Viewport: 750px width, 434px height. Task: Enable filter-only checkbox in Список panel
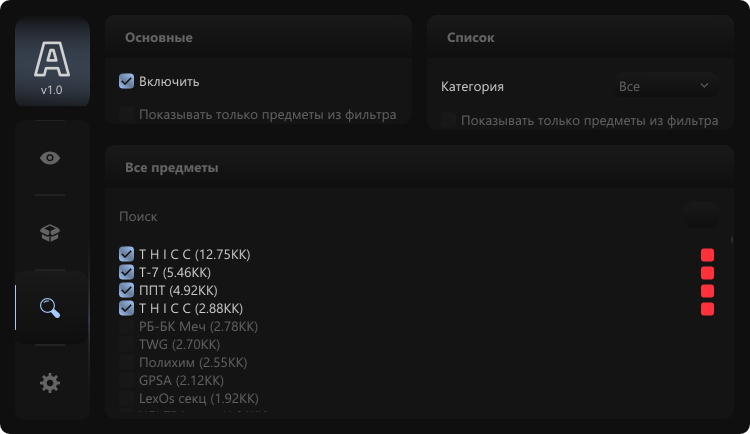(x=448, y=120)
